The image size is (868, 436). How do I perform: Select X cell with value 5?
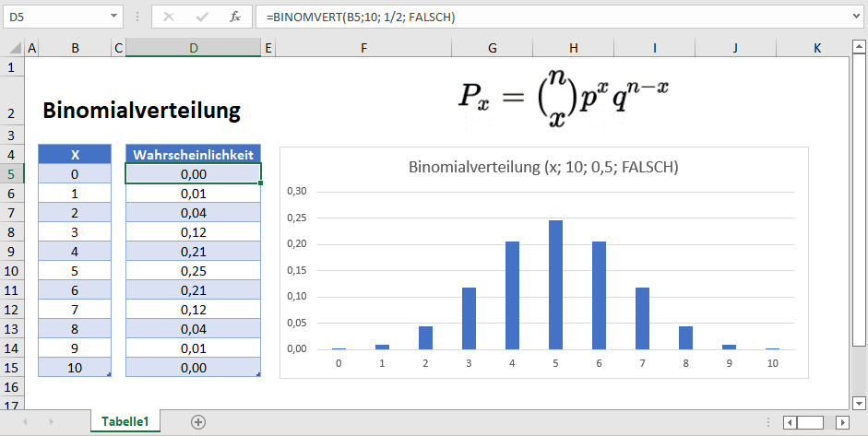75,271
